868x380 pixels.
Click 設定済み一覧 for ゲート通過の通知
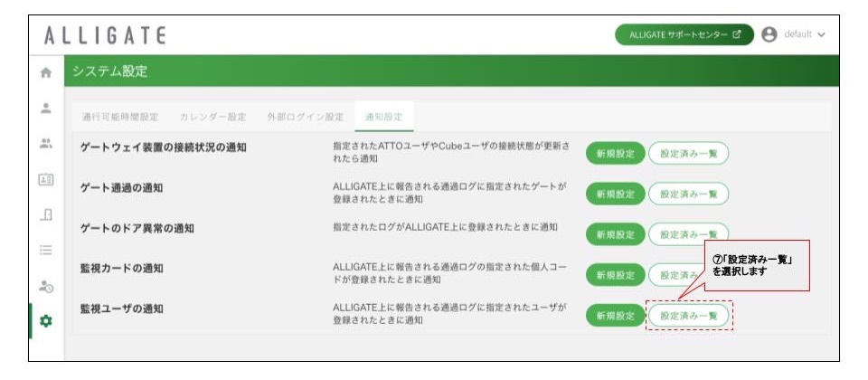click(x=688, y=194)
